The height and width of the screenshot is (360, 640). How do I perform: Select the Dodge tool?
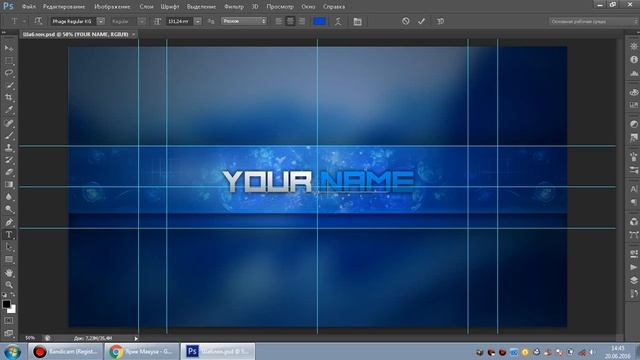9,209
